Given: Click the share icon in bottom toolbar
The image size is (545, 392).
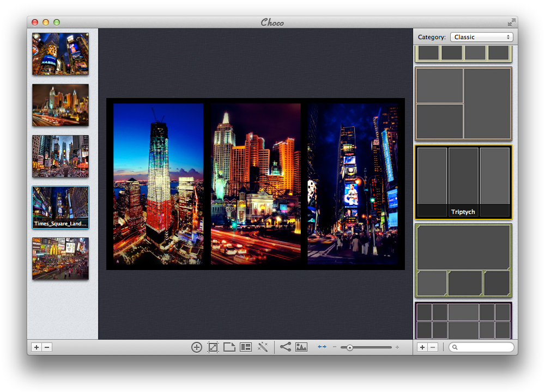Looking at the screenshot, I should click(285, 347).
